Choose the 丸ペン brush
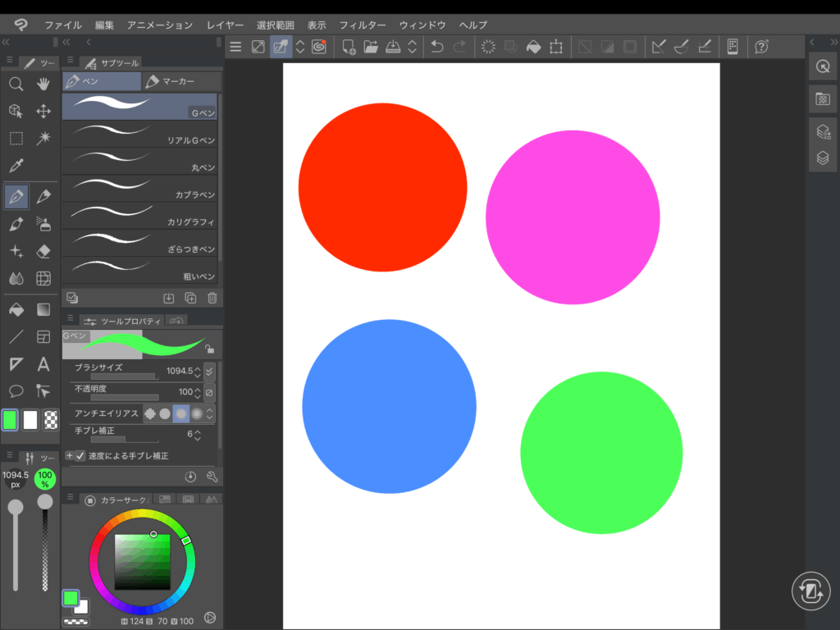The width and height of the screenshot is (840, 630). [x=140, y=159]
